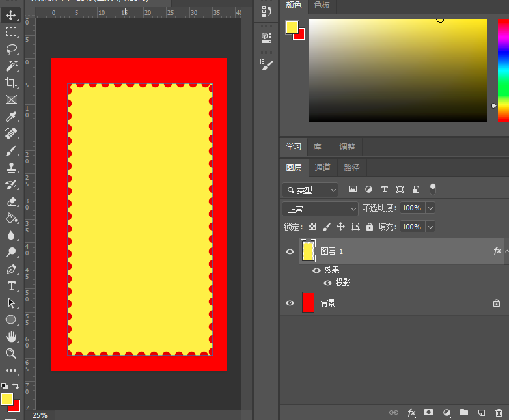
Task: Create new fill or adjustment layer
Action: coord(447,413)
